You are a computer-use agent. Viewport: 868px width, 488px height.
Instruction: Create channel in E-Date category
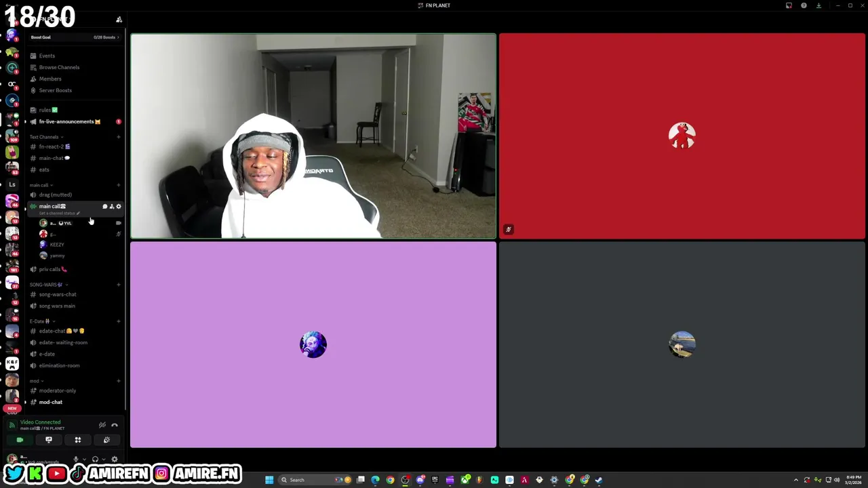pyautogui.click(x=119, y=321)
